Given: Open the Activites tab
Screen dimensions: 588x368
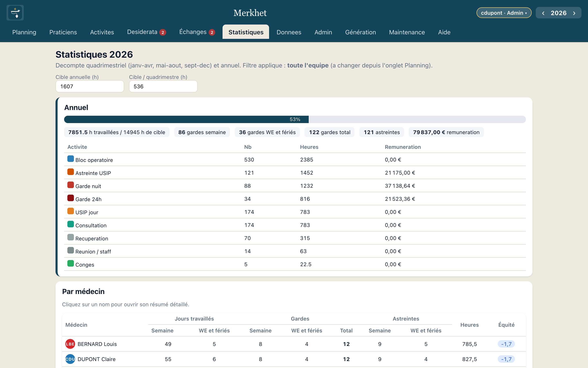Looking at the screenshot, I should [x=102, y=32].
